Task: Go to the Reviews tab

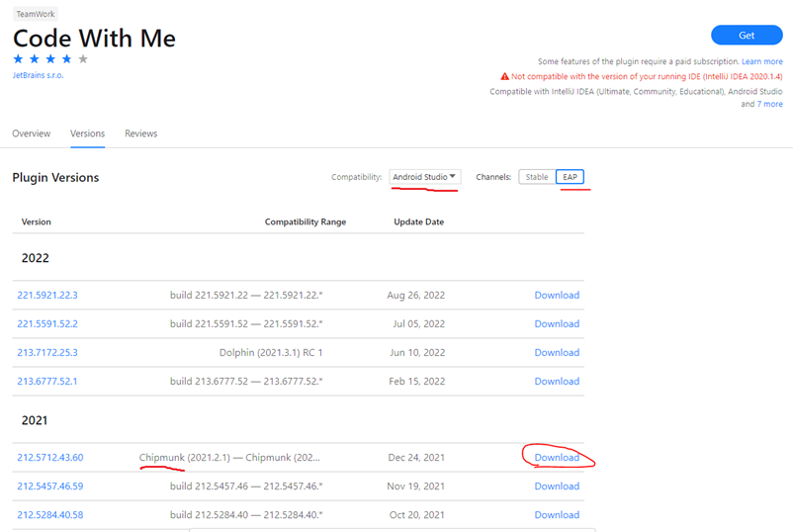Action: pos(140,133)
